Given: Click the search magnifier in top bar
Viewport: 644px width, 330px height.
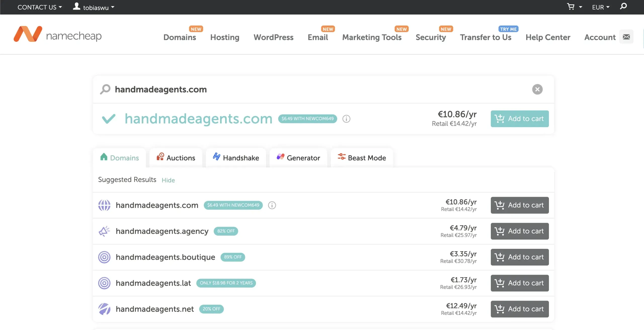Looking at the screenshot, I should [623, 6].
